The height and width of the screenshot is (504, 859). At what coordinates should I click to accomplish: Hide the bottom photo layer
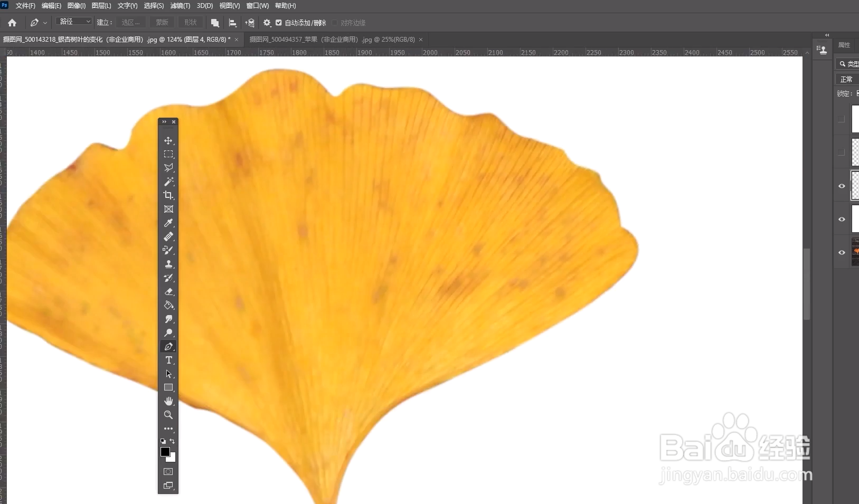(x=842, y=252)
